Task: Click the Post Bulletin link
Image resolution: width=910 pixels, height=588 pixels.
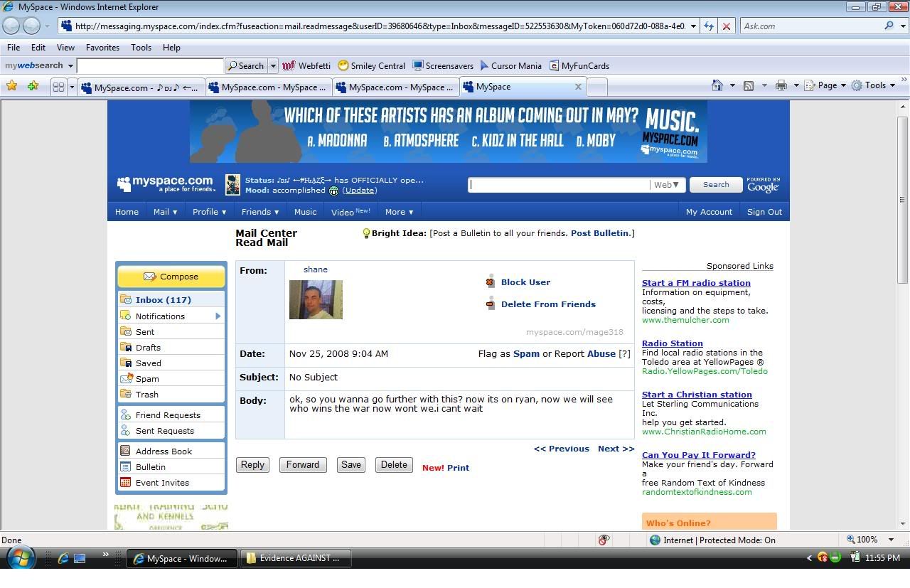Action: tap(600, 233)
